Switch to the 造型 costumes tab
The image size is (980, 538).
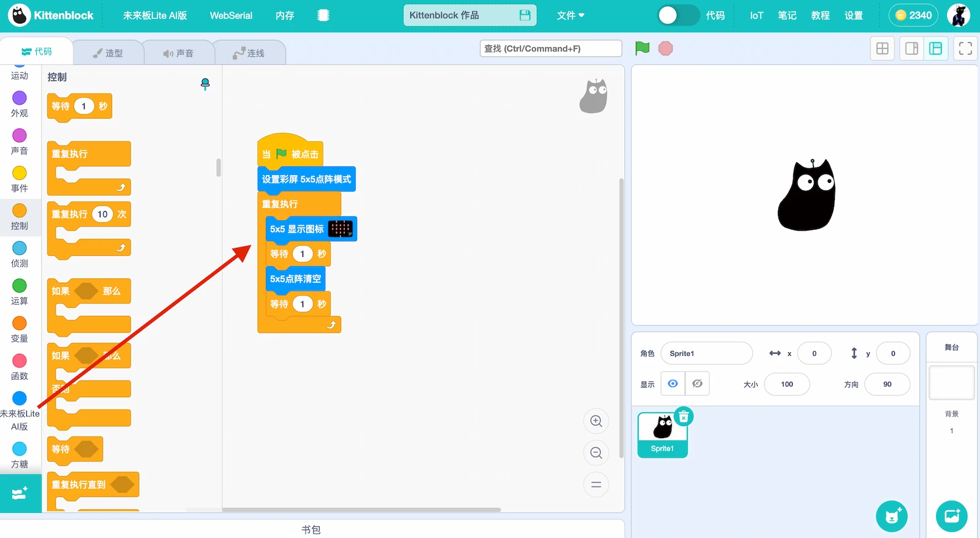point(108,53)
